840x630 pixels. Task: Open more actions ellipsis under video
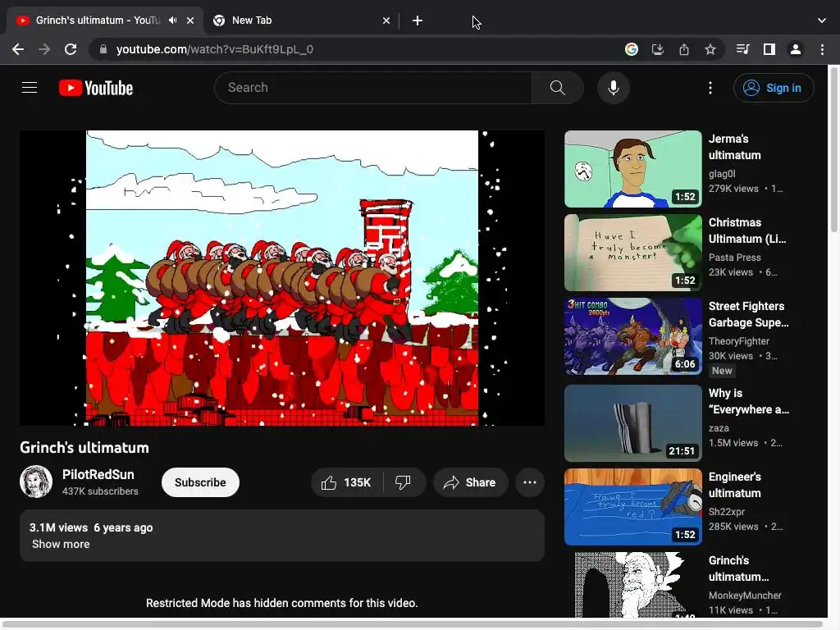pos(530,482)
